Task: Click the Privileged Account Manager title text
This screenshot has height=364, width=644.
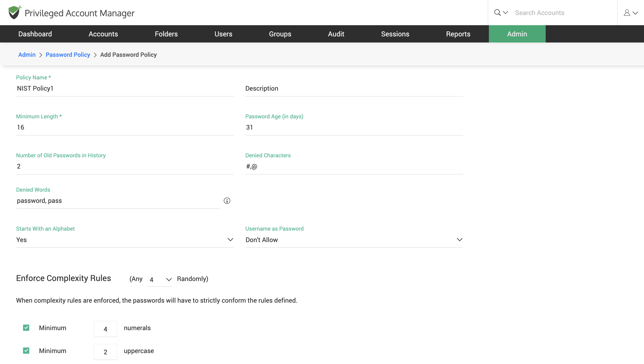Action: point(79,13)
